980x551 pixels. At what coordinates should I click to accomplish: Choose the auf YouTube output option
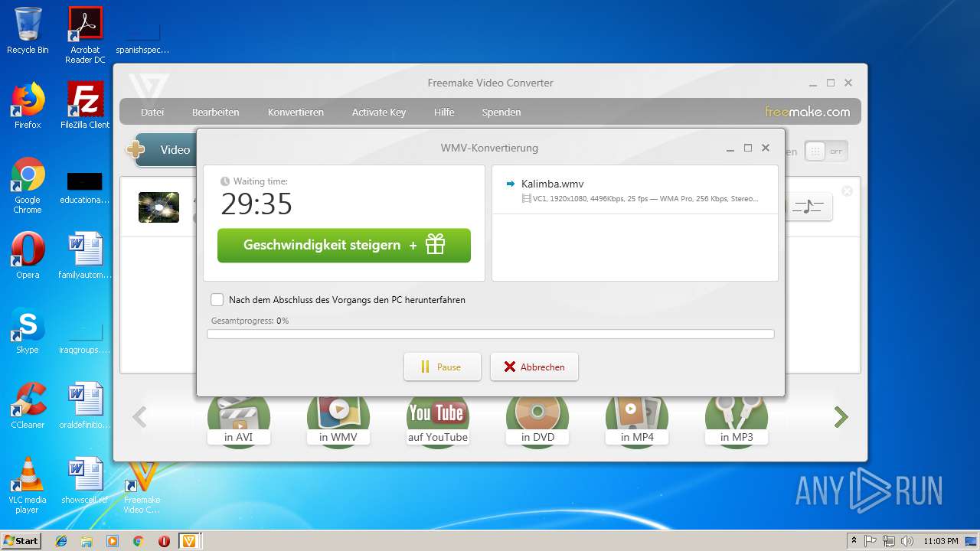(x=437, y=421)
